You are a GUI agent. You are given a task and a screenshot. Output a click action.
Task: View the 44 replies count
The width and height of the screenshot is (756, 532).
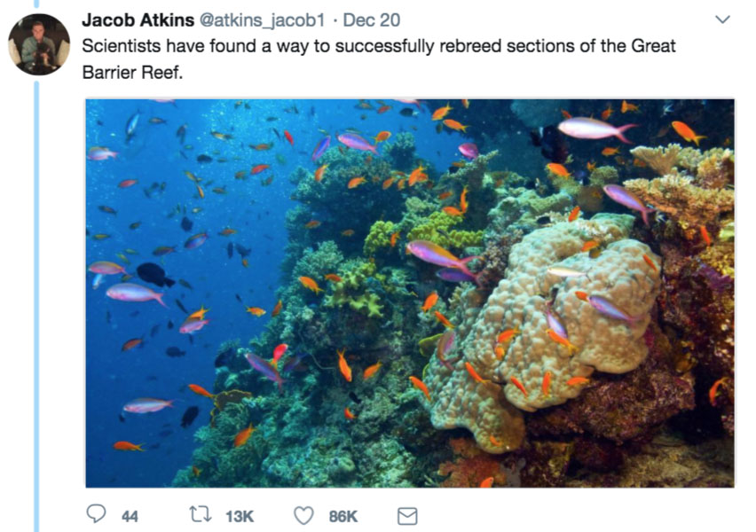(x=130, y=516)
